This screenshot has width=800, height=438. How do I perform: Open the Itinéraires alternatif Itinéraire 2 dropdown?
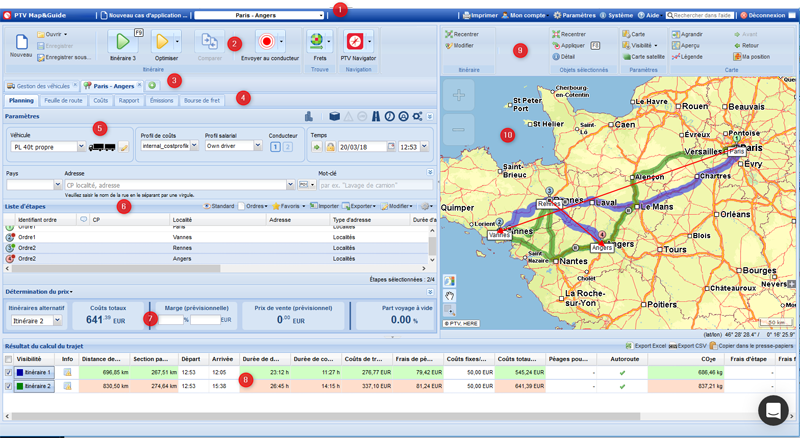click(57, 321)
